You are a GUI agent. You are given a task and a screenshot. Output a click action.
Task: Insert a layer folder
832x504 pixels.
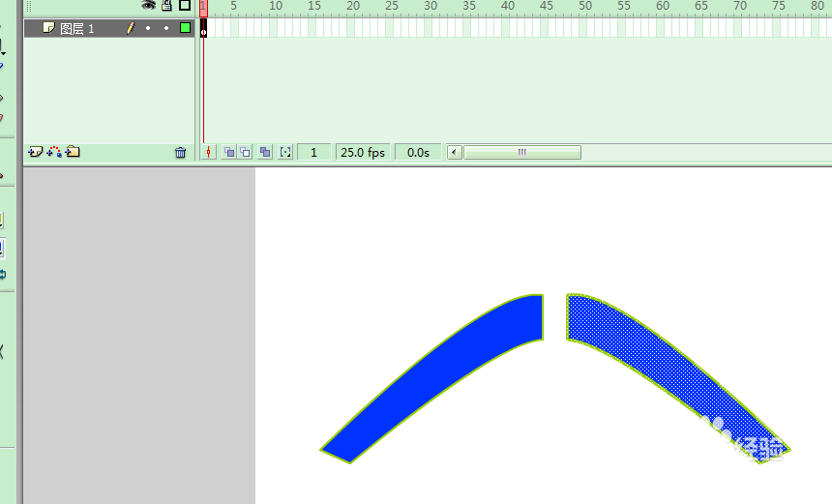point(73,152)
